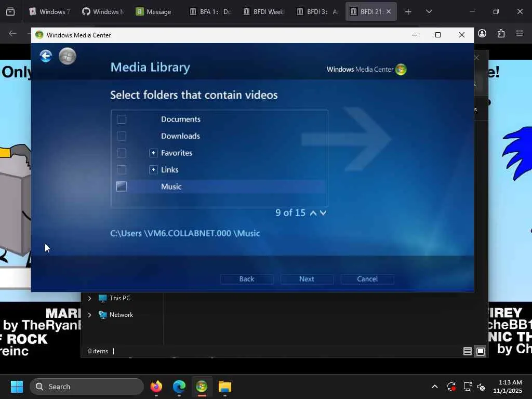Go up one page in the folder list

[x=313, y=213]
